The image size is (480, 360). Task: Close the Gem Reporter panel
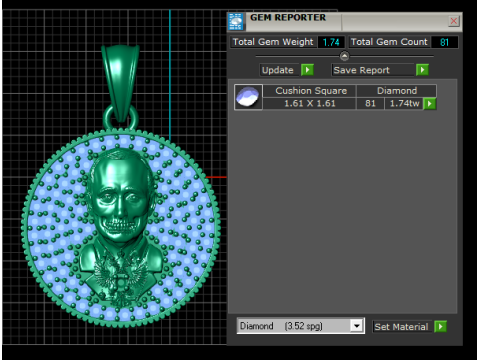point(454,21)
